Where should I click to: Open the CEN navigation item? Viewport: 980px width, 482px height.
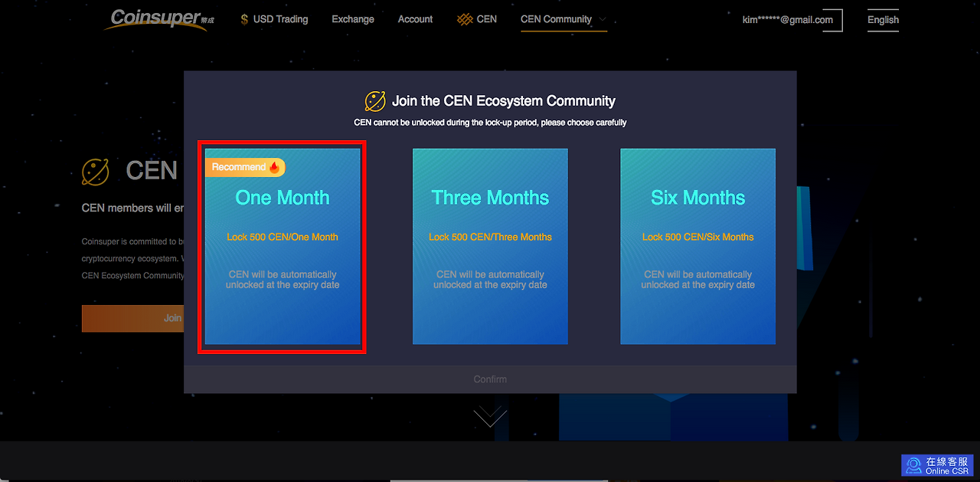click(477, 19)
